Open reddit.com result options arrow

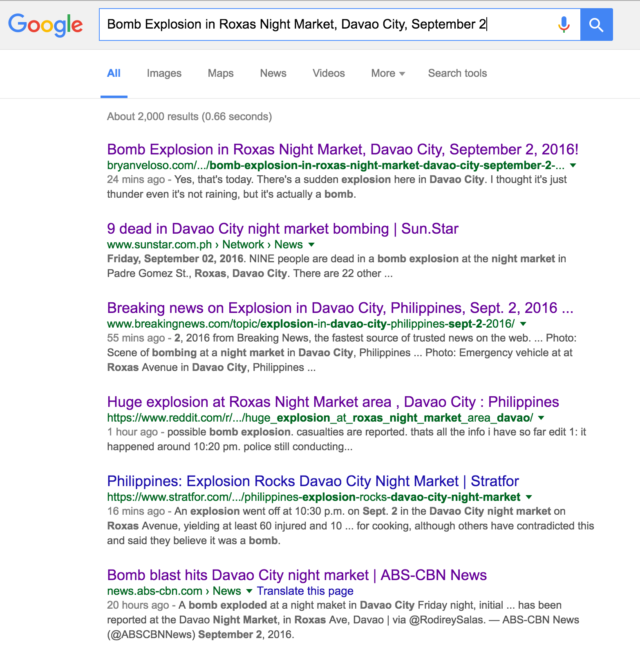[541, 418]
